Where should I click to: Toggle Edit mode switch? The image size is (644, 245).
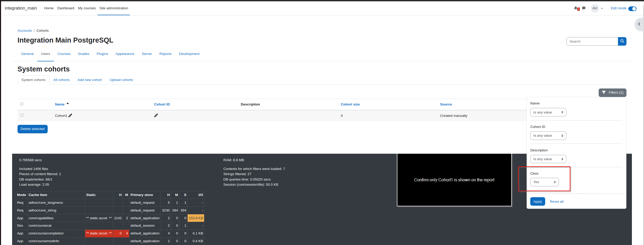pos(632,9)
